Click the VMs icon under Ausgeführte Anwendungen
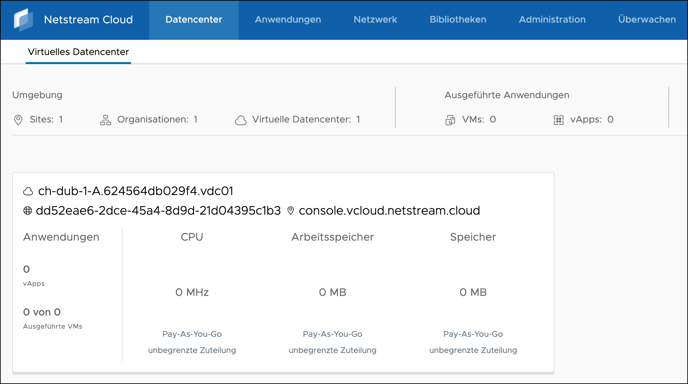Screen dimensions: 688x384 pos(450,120)
